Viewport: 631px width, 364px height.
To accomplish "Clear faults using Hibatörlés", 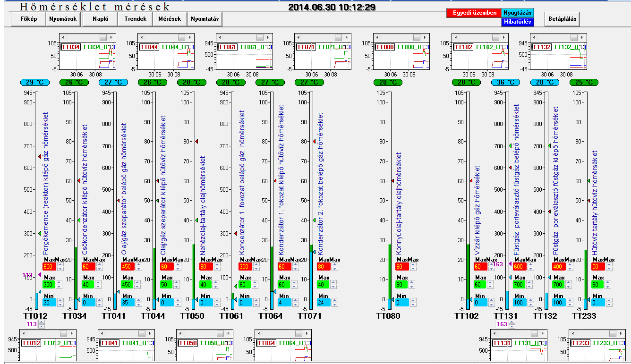I will [x=517, y=22].
